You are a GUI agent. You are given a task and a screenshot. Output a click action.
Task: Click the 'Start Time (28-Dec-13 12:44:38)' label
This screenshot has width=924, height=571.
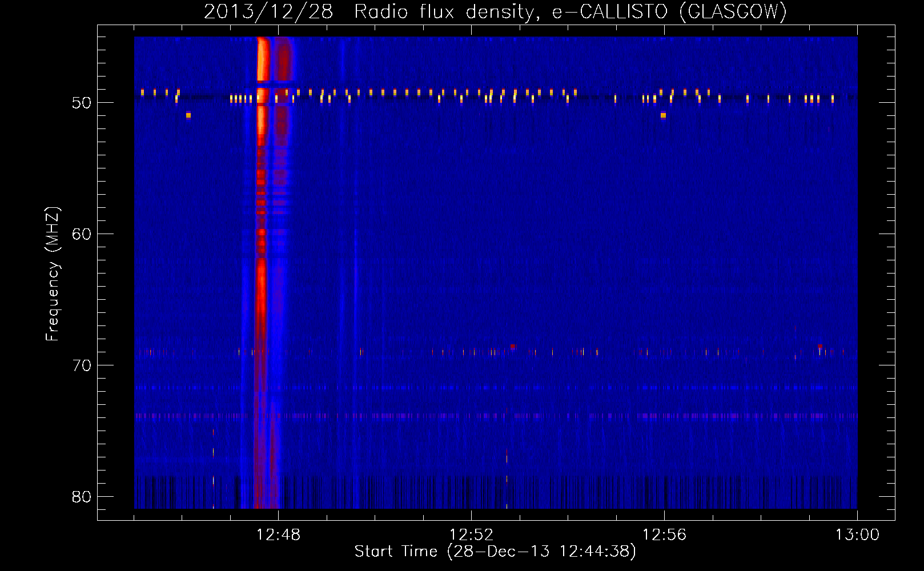coord(495,552)
